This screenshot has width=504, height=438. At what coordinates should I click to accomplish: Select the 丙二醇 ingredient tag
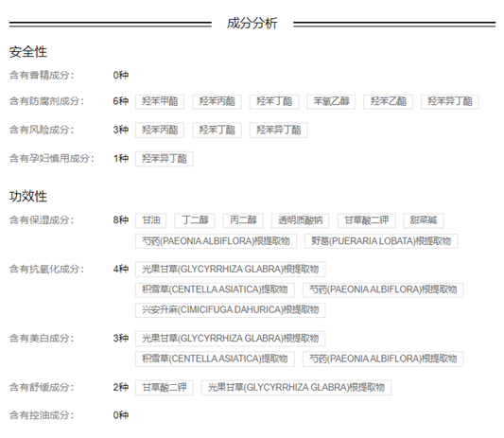(x=243, y=220)
